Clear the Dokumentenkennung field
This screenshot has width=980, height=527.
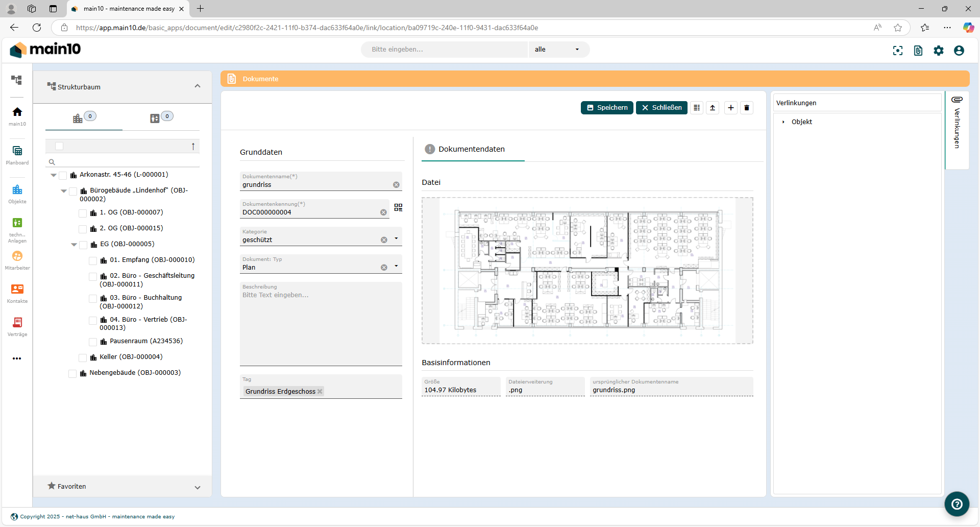[x=383, y=212]
